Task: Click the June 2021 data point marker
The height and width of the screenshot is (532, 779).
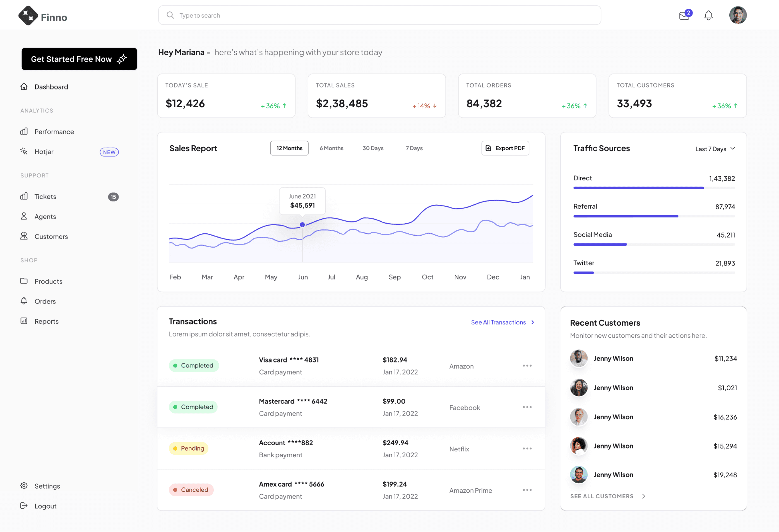Action: click(x=302, y=225)
